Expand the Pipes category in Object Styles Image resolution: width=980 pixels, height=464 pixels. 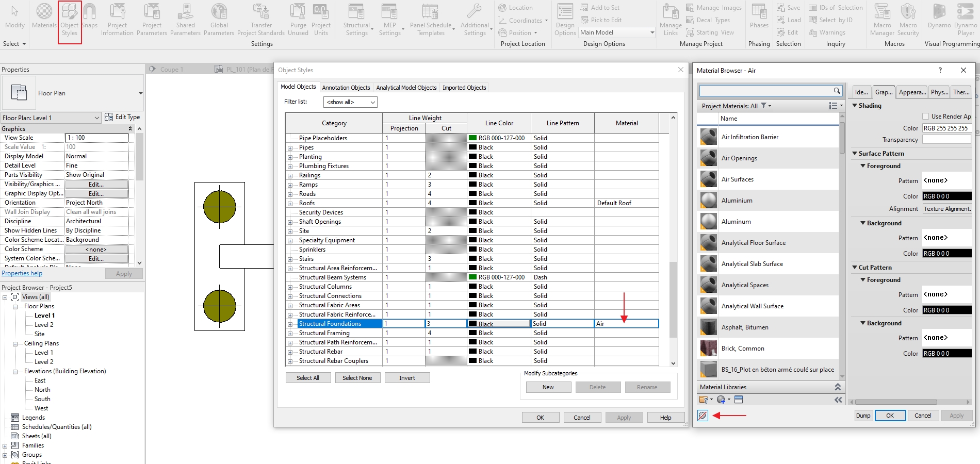pyautogui.click(x=290, y=147)
